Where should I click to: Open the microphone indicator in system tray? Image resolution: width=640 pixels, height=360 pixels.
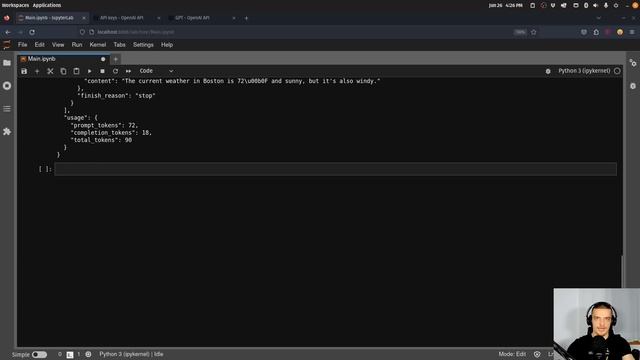point(606,5)
